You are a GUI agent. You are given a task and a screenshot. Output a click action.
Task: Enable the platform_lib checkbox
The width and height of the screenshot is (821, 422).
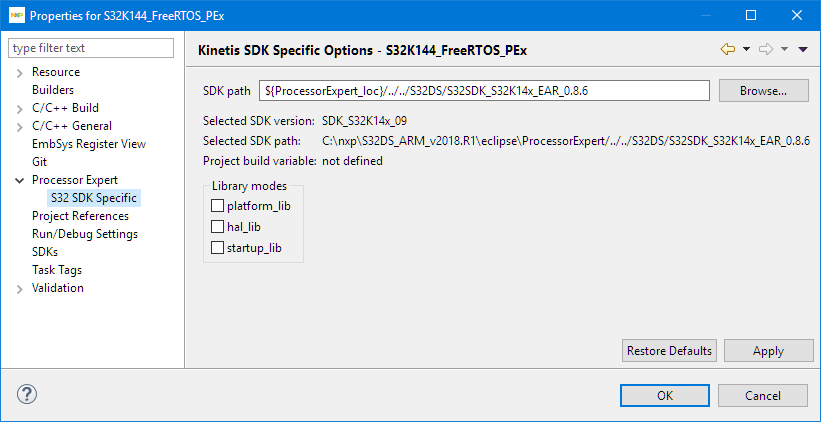coord(217,206)
